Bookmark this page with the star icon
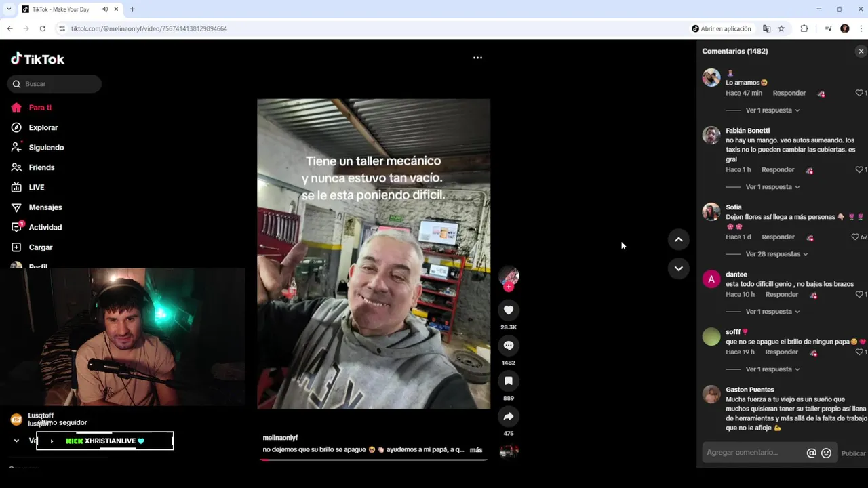The height and width of the screenshot is (488, 868). (x=781, y=28)
